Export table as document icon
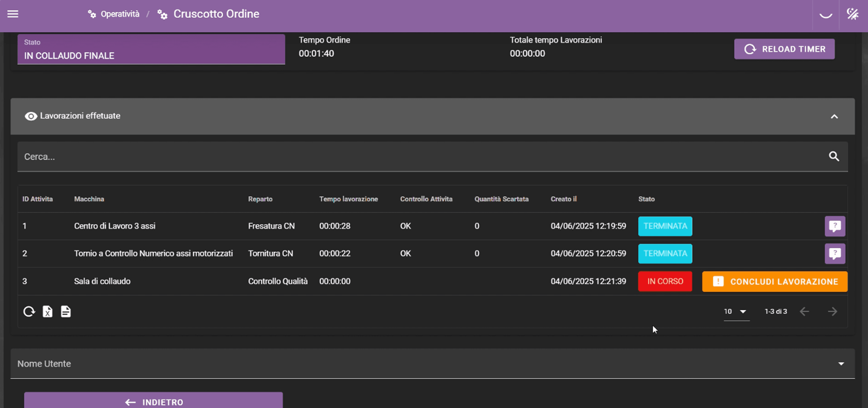Image resolution: width=868 pixels, height=408 pixels. coord(66,312)
